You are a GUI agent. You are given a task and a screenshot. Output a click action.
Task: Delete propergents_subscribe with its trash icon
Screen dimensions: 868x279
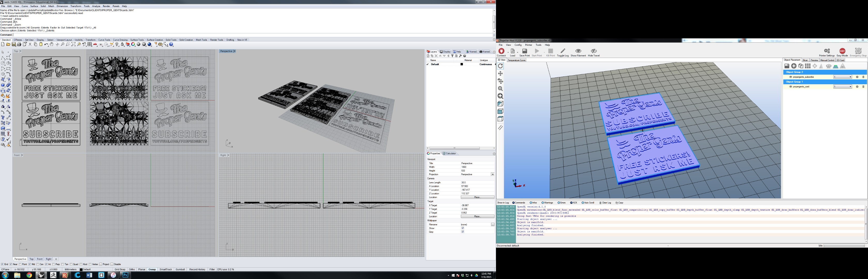[863, 77]
